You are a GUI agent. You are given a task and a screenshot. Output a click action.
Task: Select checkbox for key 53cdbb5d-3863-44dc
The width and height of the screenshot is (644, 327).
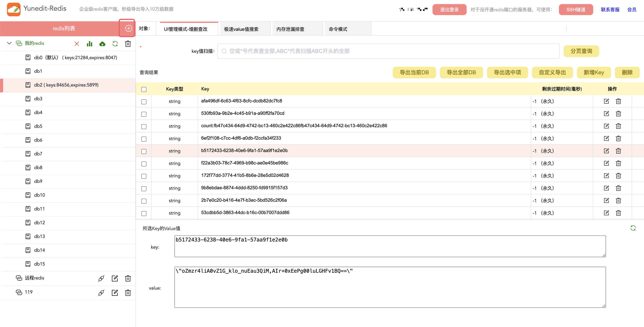(x=144, y=213)
